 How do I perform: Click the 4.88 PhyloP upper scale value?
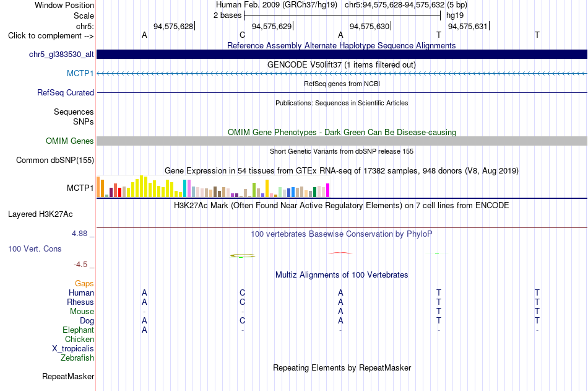click(79, 234)
